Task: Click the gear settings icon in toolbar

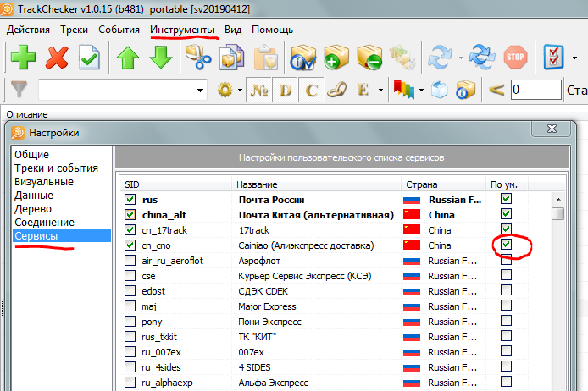Action: pyautogui.click(x=225, y=90)
